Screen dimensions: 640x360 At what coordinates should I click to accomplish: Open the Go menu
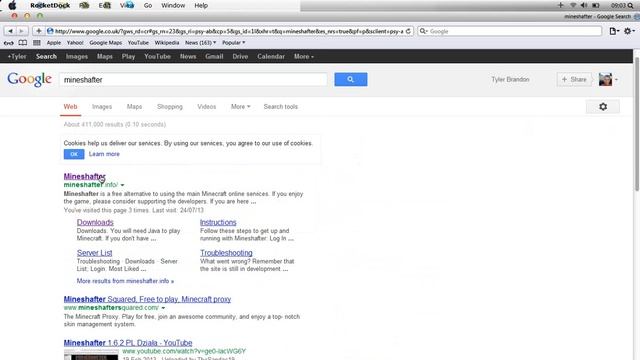[x=148, y=5]
